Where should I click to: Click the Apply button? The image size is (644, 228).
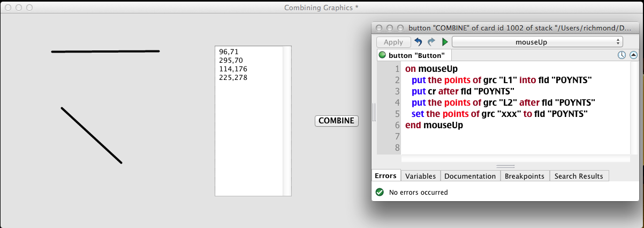393,42
